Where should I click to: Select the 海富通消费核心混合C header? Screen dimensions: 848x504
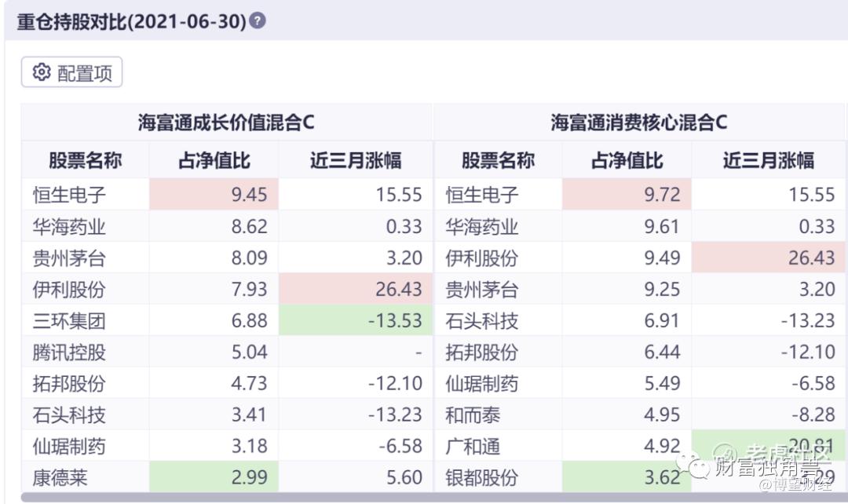pos(638,122)
